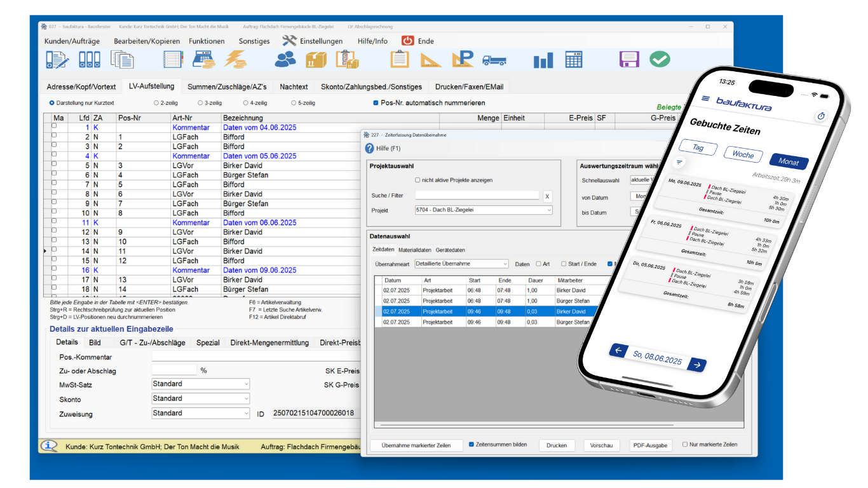The image size is (868, 488).
Task: Clear the Suche / Filter with X button
Action: [547, 196]
